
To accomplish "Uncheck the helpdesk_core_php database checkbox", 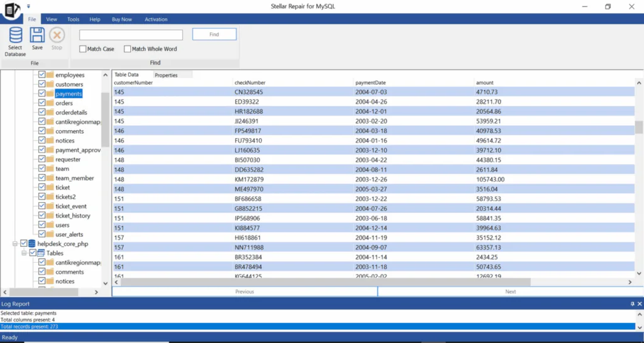I will tap(24, 244).
